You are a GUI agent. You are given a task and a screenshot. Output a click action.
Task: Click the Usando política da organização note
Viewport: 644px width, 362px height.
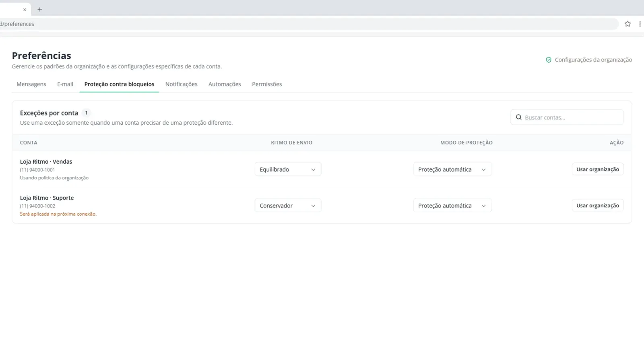pos(54,178)
